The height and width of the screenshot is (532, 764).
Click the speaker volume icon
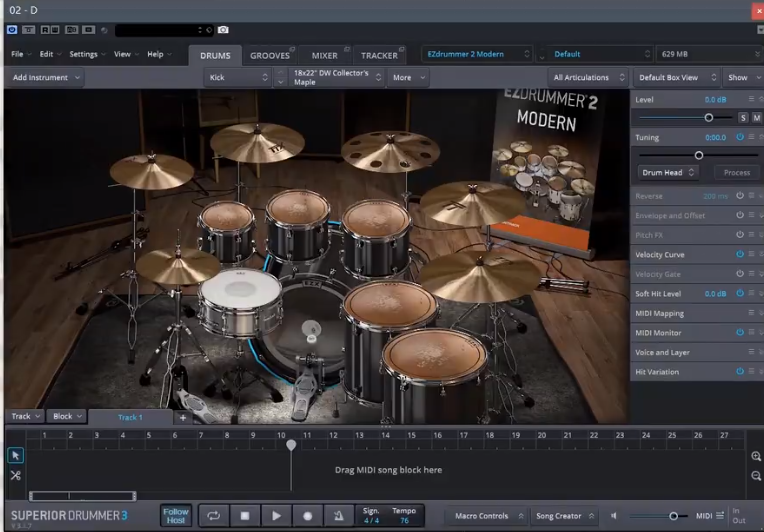click(x=614, y=515)
